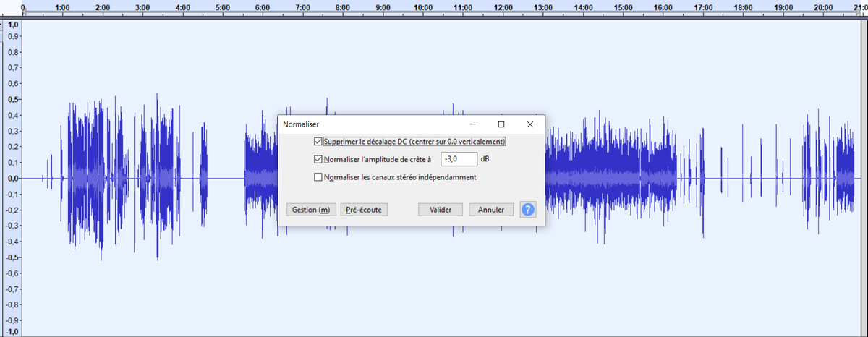Open the blue help question-mark icon
The width and height of the screenshot is (868, 337).
[528, 210]
